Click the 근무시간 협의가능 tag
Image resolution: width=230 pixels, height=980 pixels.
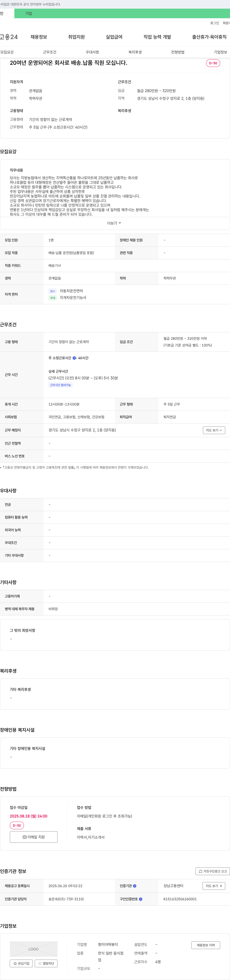click(60, 385)
